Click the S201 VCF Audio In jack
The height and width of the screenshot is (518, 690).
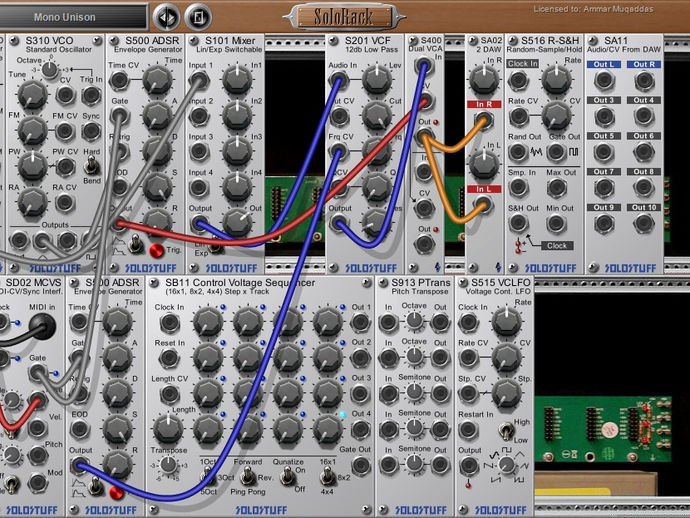(338, 81)
